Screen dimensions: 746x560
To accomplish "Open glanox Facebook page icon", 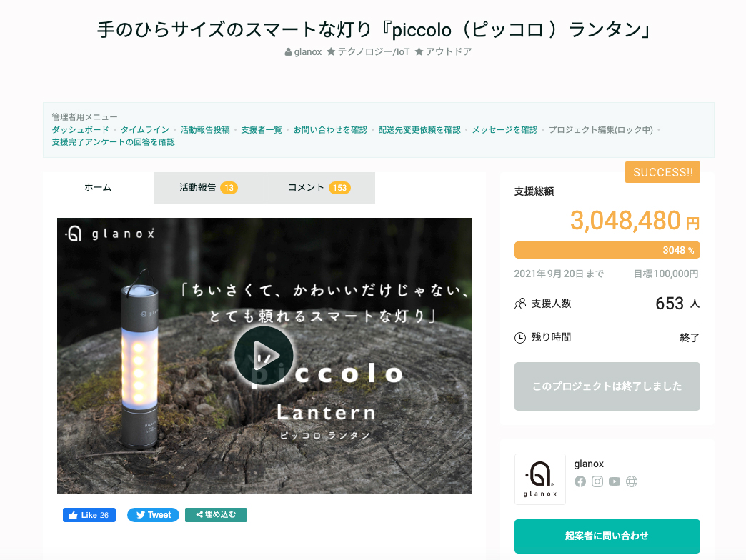I will 580,481.
